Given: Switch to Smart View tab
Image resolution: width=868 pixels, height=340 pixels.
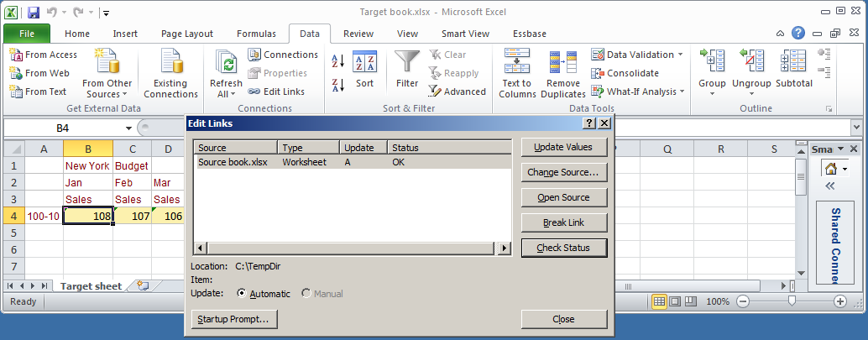Looking at the screenshot, I should pyautogui.click(x=466, y=34).
